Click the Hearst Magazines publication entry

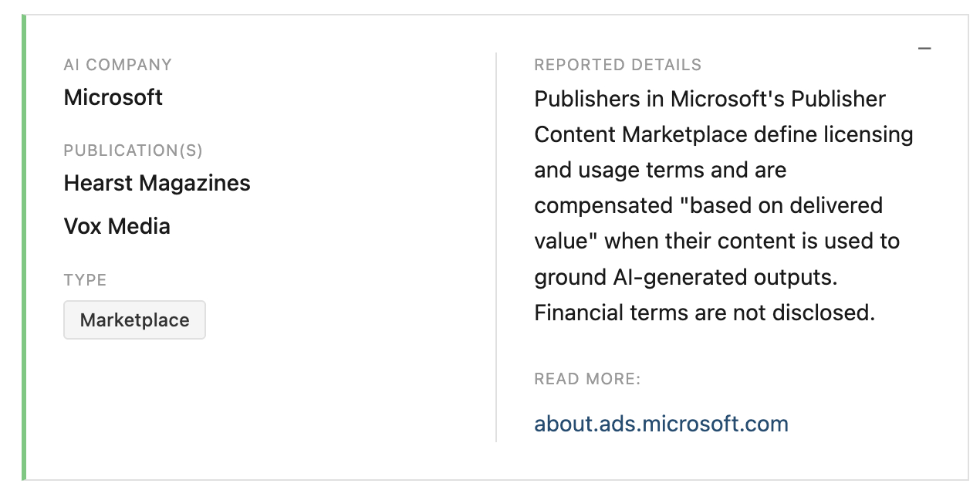[157, 183]
